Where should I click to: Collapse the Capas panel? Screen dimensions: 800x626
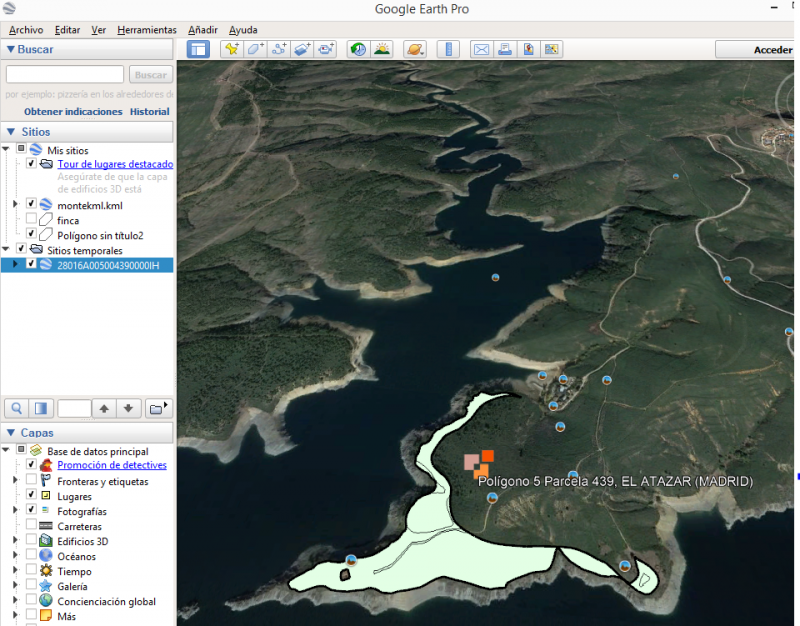pos(11,433)
